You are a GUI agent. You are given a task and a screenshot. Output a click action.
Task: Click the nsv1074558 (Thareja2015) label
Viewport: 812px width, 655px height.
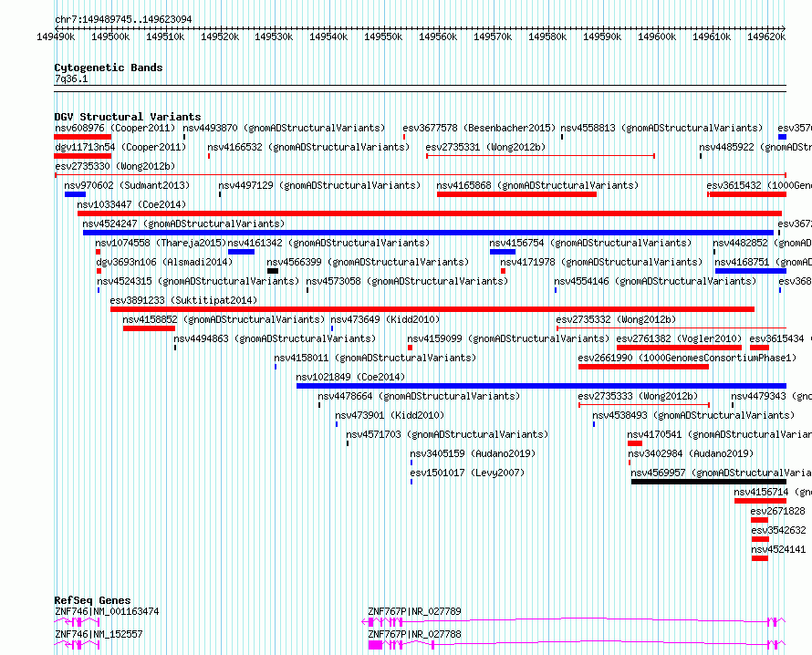(161, 243)
